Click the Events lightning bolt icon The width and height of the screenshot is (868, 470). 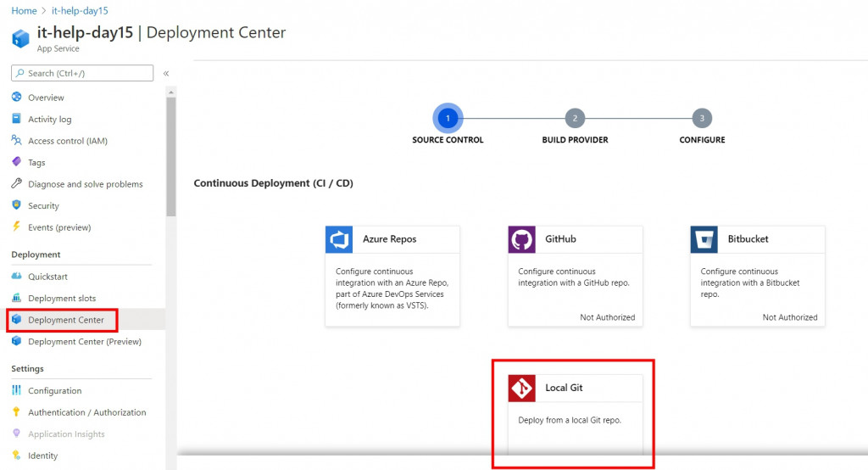[x=17, y=227]
